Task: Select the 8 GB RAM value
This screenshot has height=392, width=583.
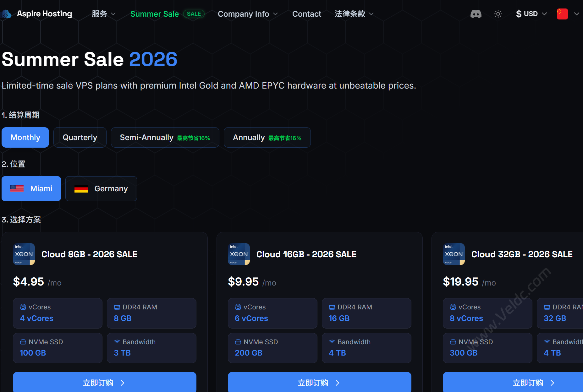Action: coord(123,318)
